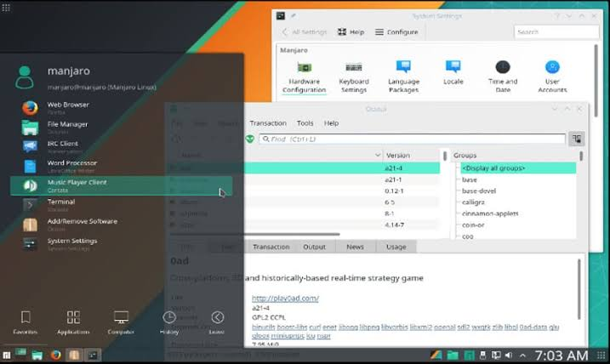Screen dimensions: 610x364
Task: Click the manjaro user avatar icon
Action: pyautogui.click(x=25, y=77)
